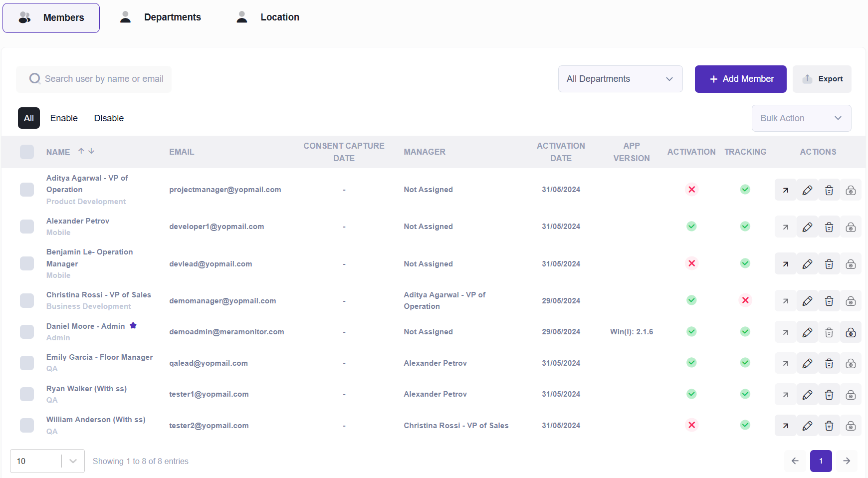Select Benjamin Le row checkbox

coord(27,263)
